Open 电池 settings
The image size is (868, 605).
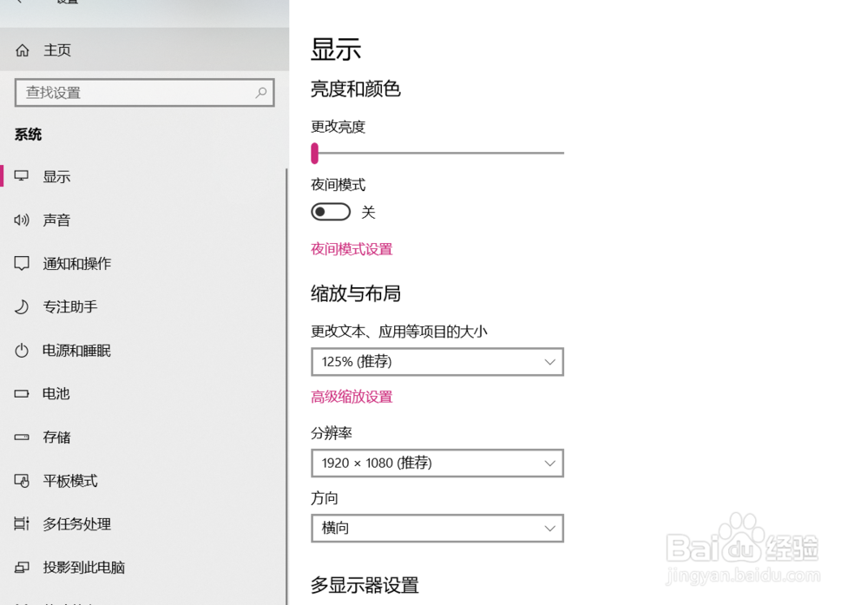(x=56, y=393)
